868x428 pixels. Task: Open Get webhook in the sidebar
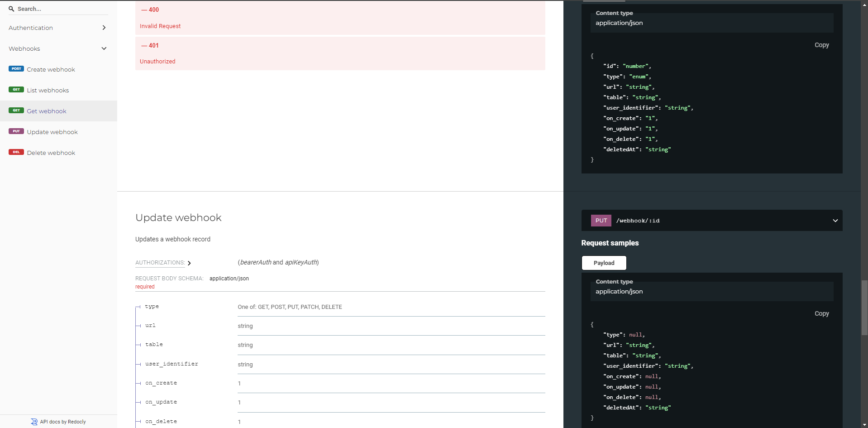pos(47,111)
